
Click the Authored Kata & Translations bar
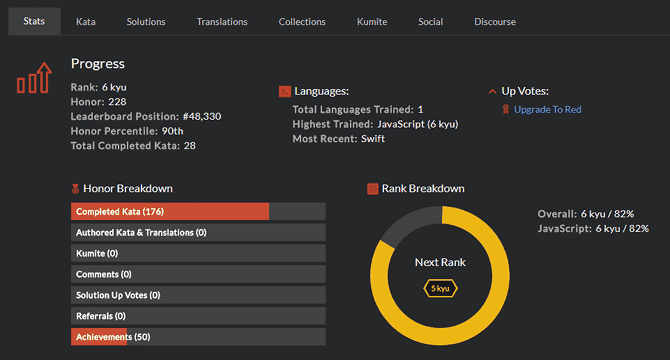[198, 232]
